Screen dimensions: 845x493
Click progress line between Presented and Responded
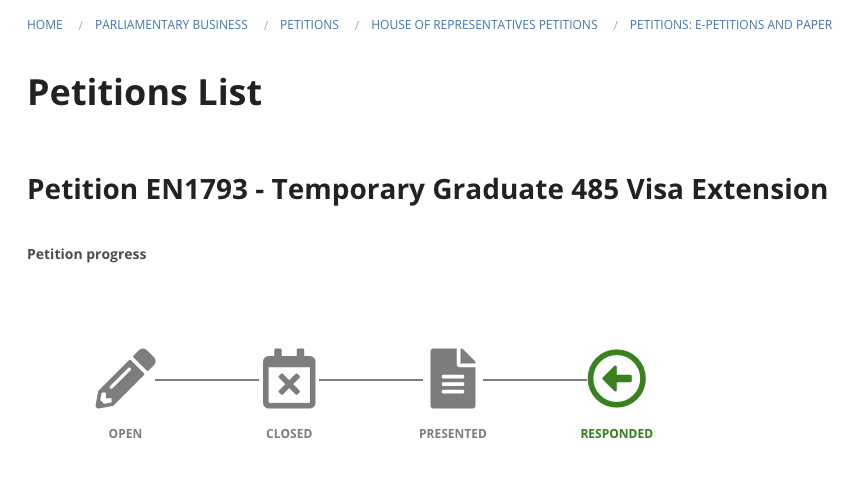535,380
